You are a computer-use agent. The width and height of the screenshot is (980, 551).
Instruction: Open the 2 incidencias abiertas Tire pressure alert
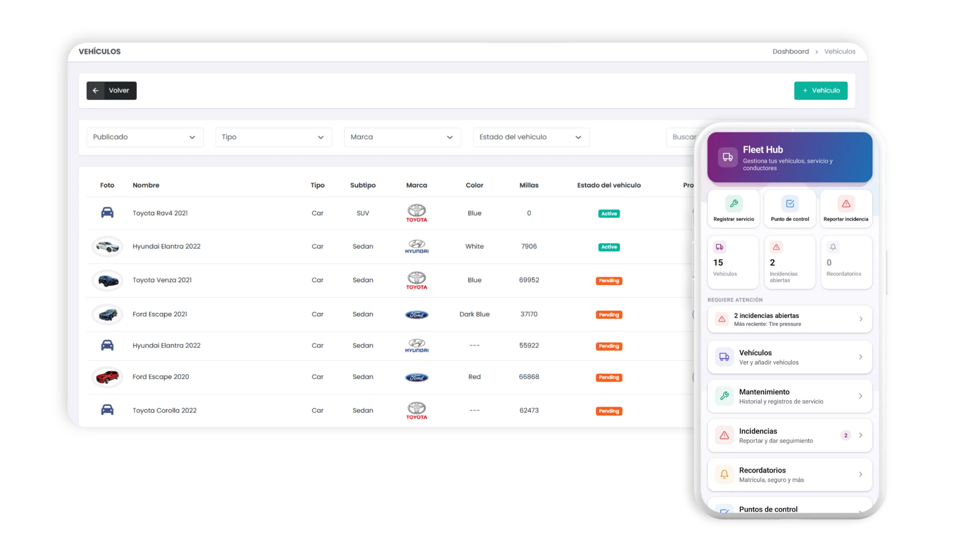click(789, 319)
